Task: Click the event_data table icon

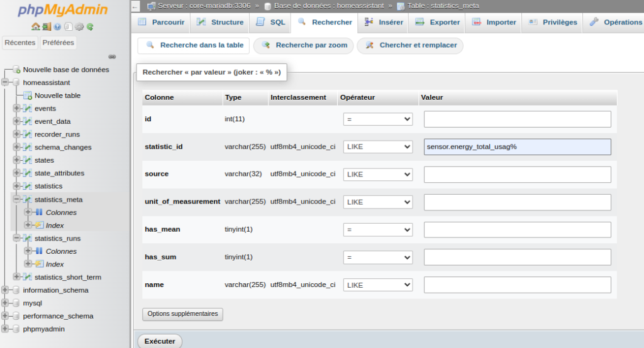Action: click(x=28, y=121)
